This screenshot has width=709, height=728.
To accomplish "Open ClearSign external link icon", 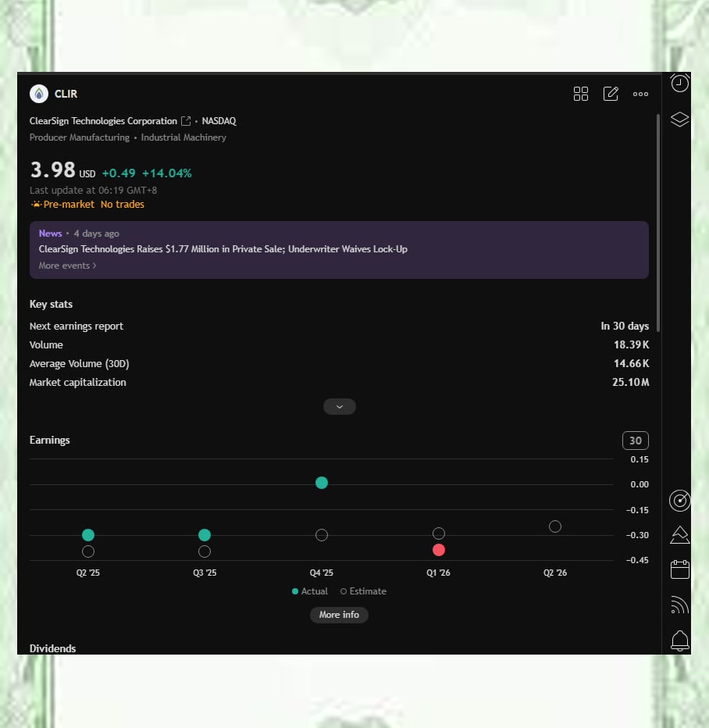I will tap(186, 121).
